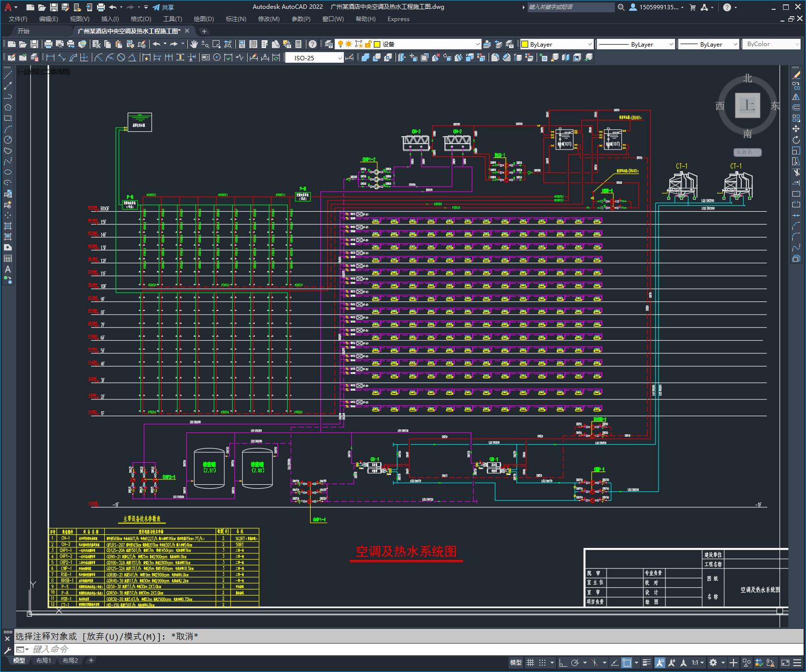
Task: Open Layer Properties Manager icon
Action: click(x=329, y=44)
